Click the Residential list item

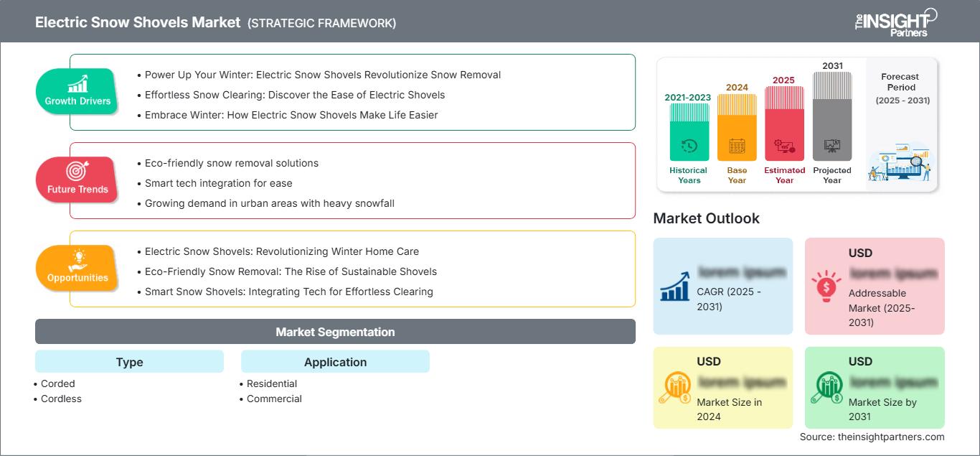[x=273, y=383]
